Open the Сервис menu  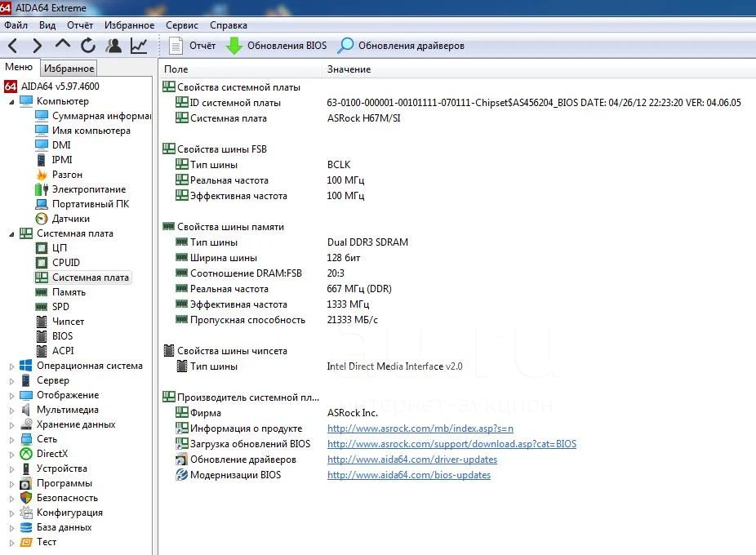182,25
